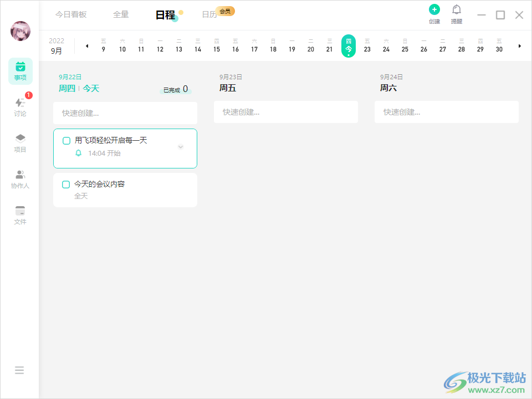Click the left arrow to see earlier dates
Viewport: 532px width, 399px height.
coord(87,46)
